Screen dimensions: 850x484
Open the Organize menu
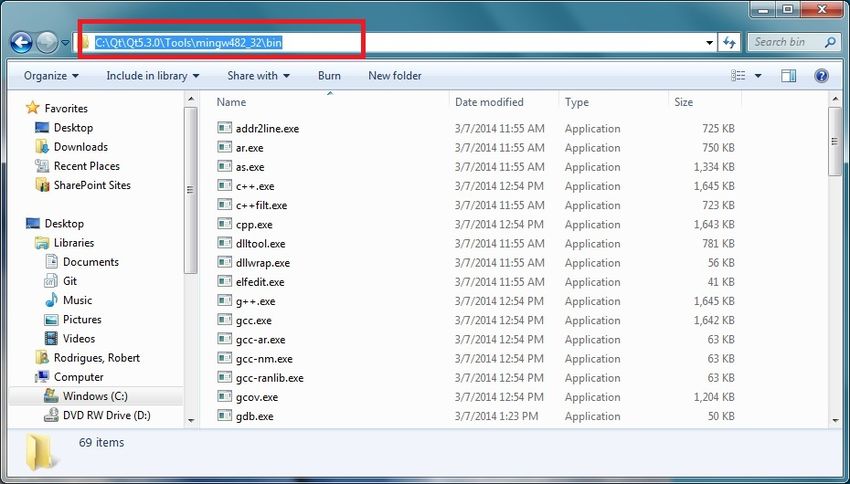(x=51, y=76)
